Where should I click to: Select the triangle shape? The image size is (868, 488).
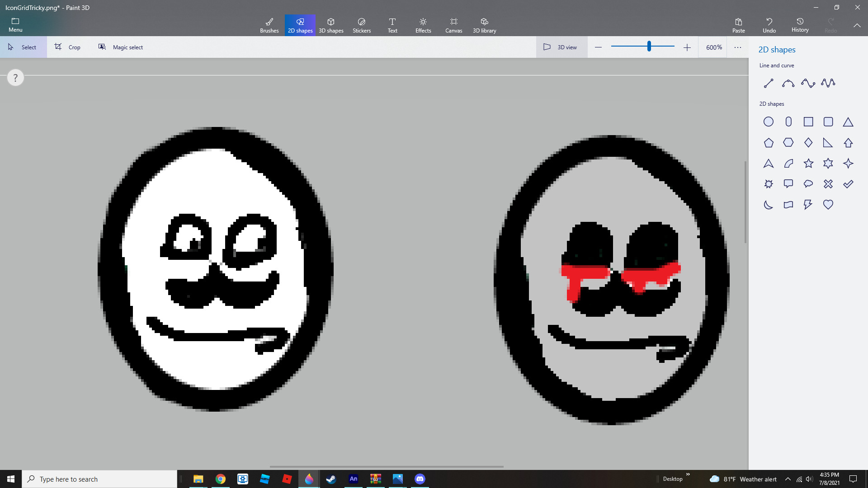[x=848, y=122]
